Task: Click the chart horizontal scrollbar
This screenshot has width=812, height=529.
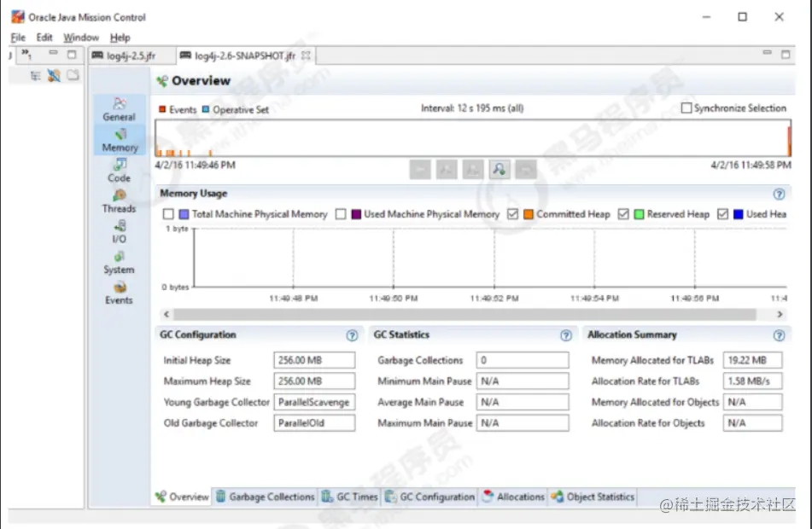Action: pos(464,314)
